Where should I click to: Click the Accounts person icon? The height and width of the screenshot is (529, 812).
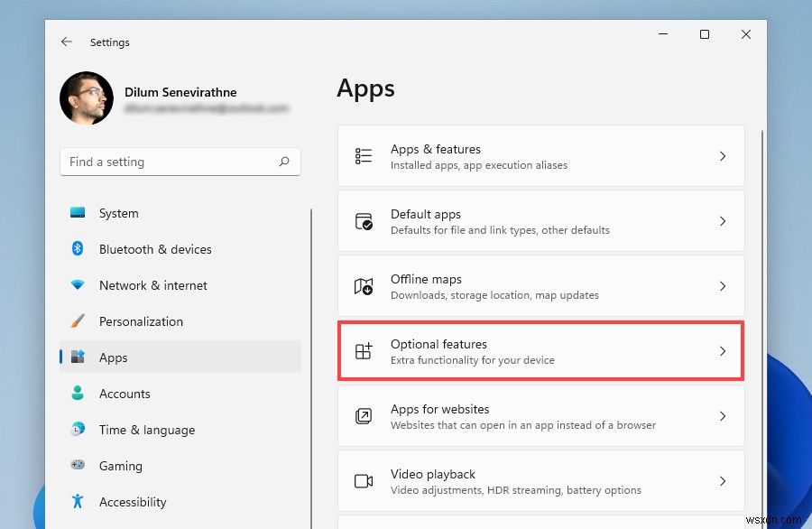point(78,394)
